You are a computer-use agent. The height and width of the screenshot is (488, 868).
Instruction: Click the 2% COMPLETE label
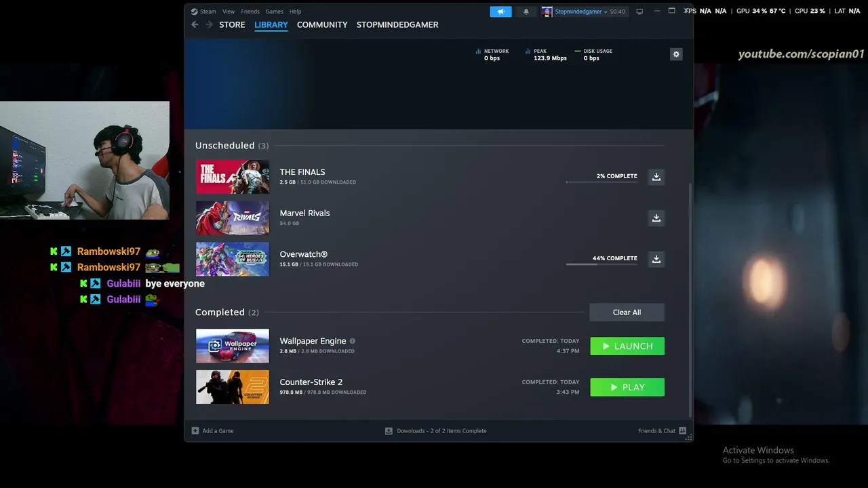coord(616,176)
